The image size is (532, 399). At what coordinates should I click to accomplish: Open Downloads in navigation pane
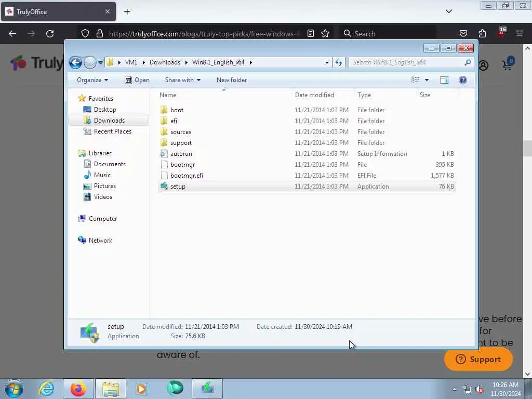(109, 121)
